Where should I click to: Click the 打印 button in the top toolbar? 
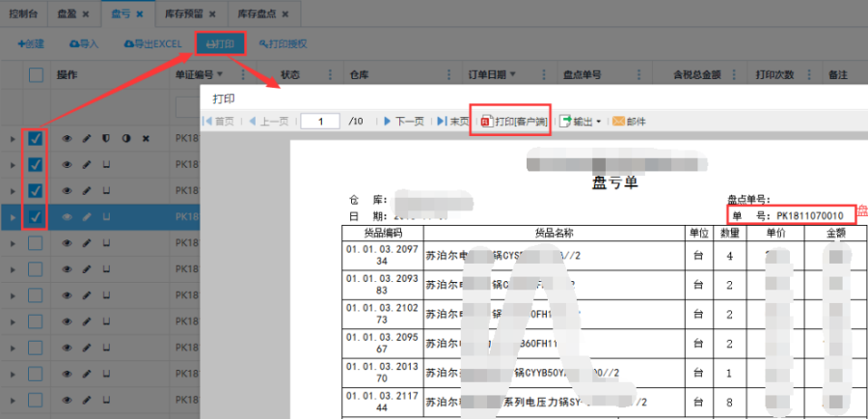tap(221, 43)
